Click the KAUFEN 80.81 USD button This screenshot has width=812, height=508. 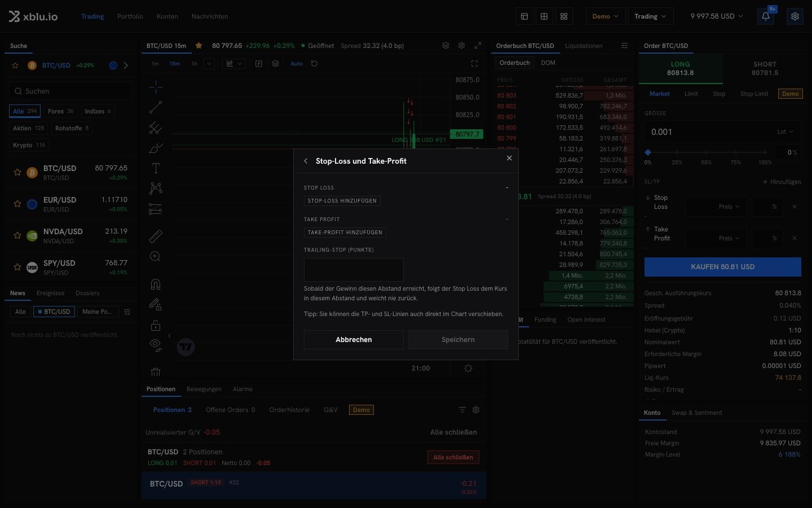point(723,267)
